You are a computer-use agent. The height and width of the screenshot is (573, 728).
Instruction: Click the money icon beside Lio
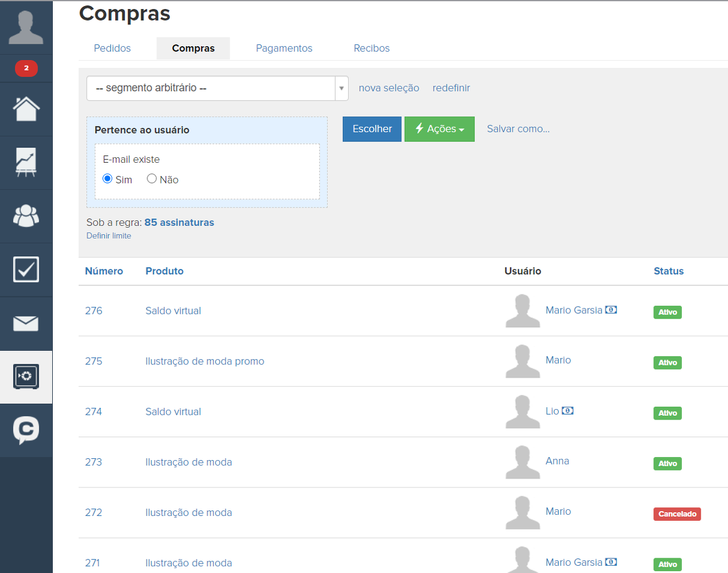pyautogui.click(x=567, y=411)
